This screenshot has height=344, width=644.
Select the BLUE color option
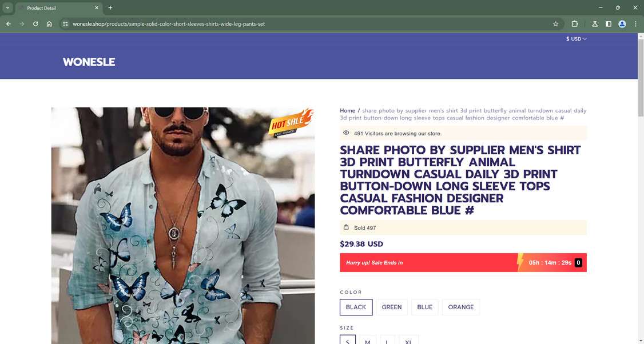425,307
